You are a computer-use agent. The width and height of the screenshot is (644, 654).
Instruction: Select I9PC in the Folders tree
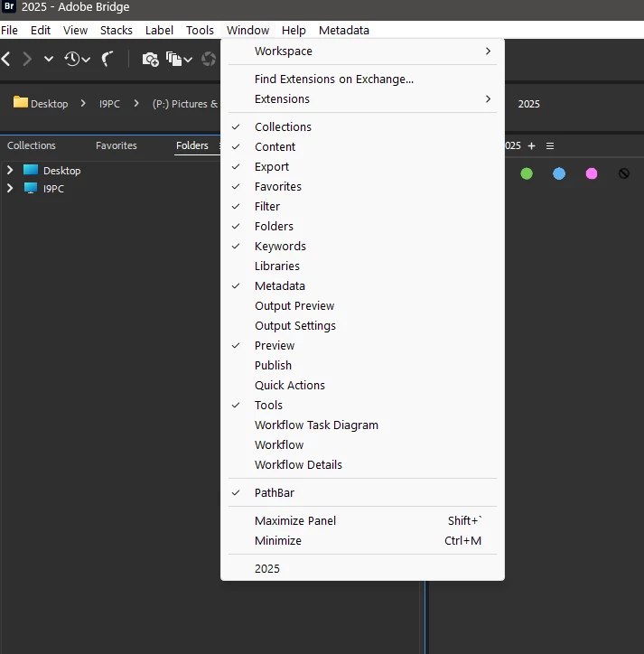tap(53, 189)
